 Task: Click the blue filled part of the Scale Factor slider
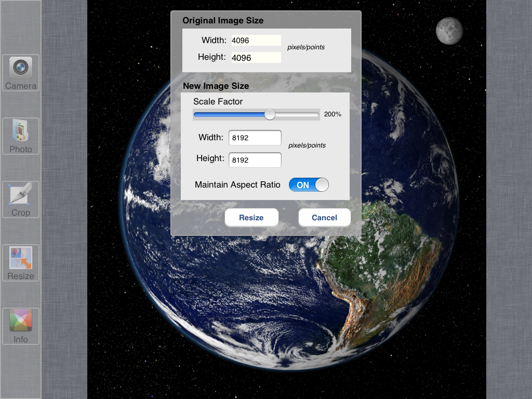tap(229, 114)
